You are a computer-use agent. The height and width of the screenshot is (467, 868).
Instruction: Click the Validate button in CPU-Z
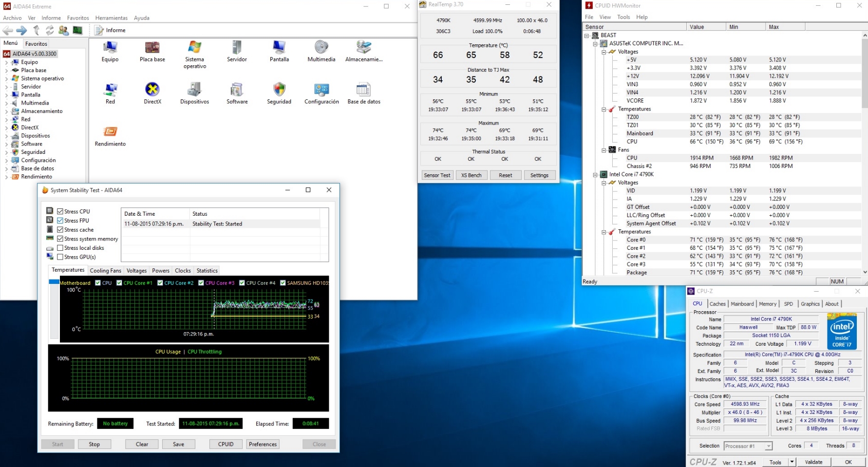tap(813, 462)
